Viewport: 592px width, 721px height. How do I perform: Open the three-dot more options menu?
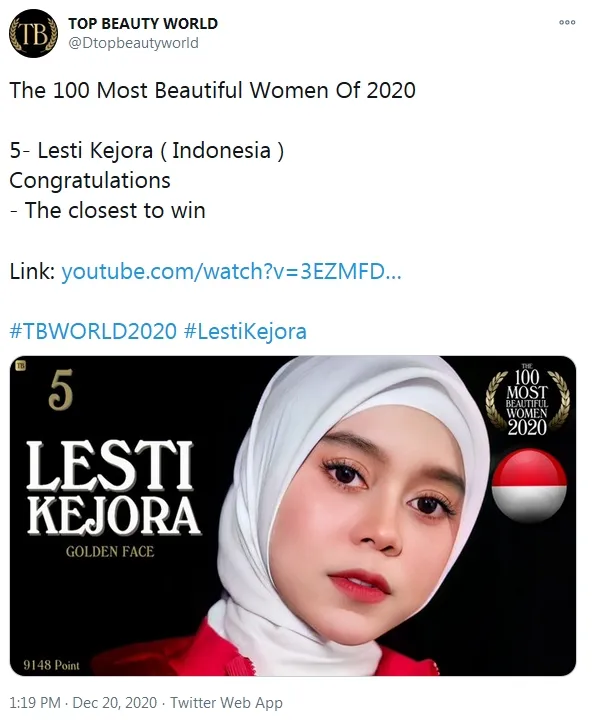567,22
